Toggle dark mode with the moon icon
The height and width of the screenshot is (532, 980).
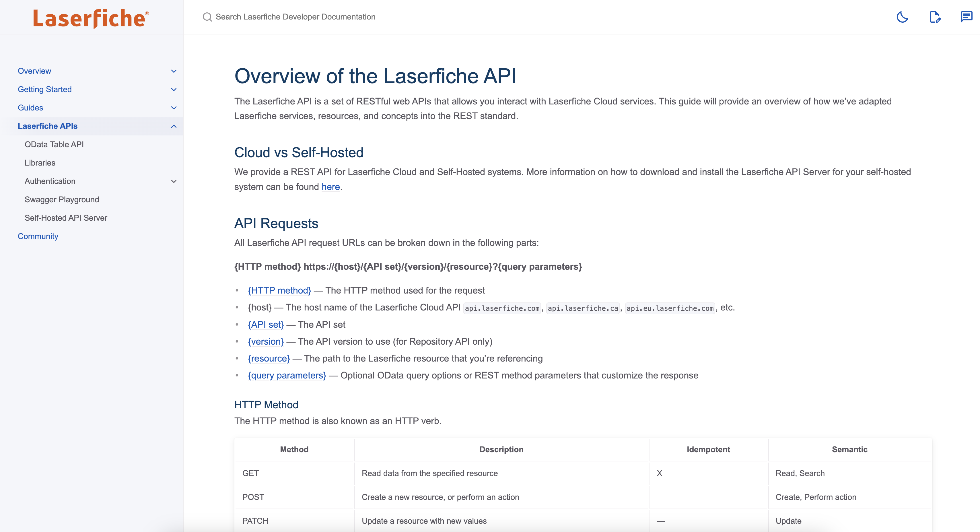903,17
